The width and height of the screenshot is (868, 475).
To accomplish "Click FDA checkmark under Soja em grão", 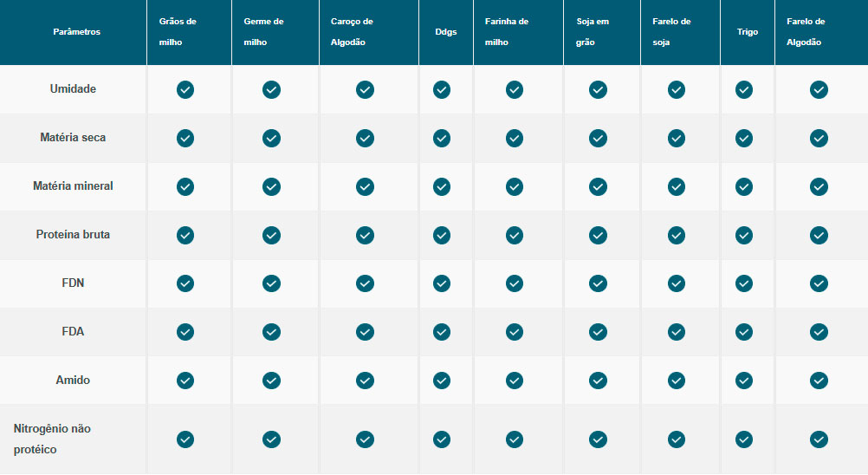I will [598, 332].
